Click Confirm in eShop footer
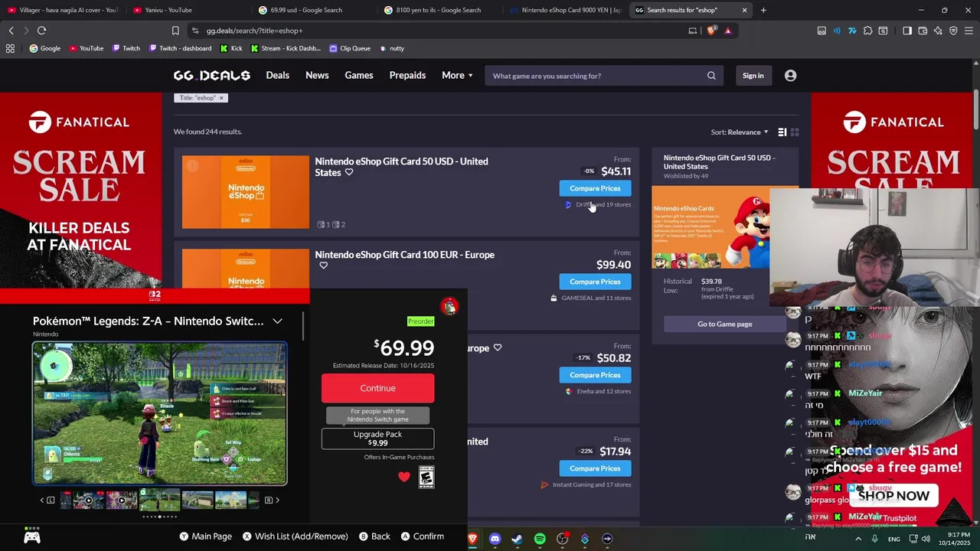 423,536
